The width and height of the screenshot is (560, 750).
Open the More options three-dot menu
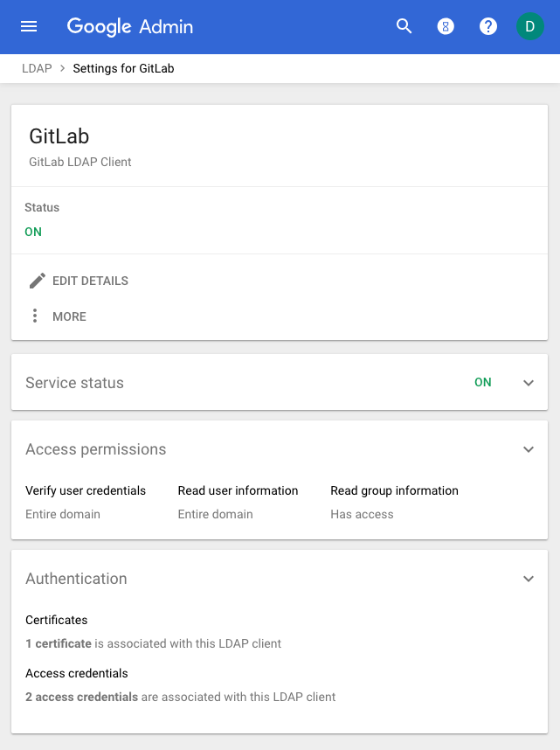(x=34, y=316)
